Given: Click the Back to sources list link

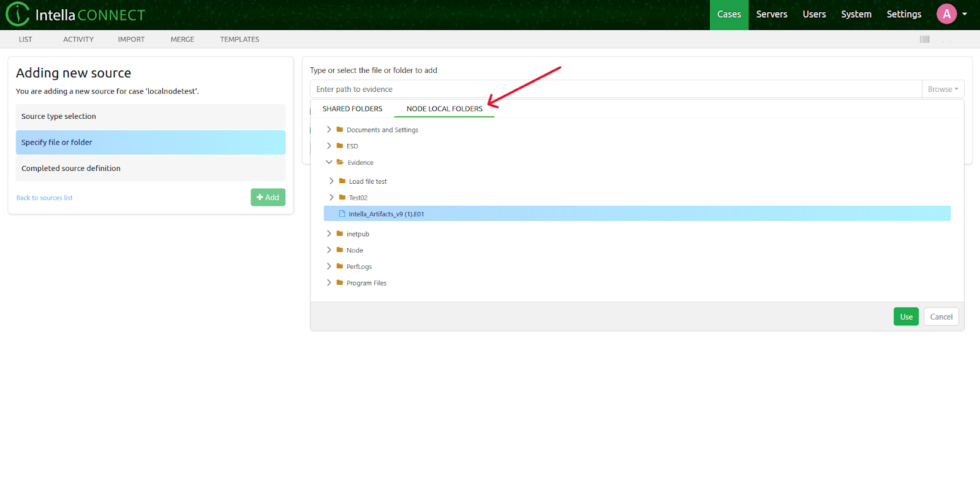Looking at the screenshot, I should tap(44, 198).
